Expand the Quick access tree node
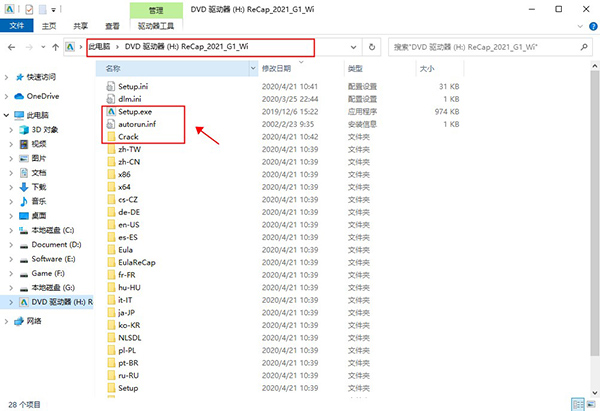 pyautogui.click(x=6, y=77)
